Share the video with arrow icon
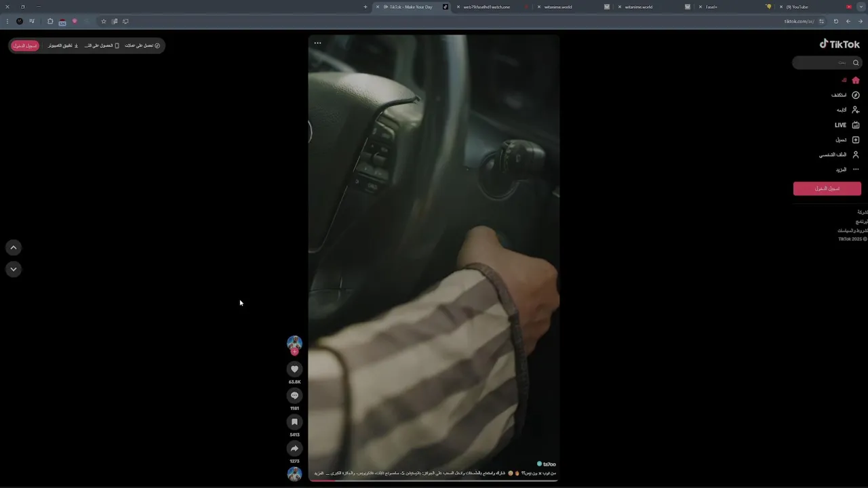 [x=294, y=448]
